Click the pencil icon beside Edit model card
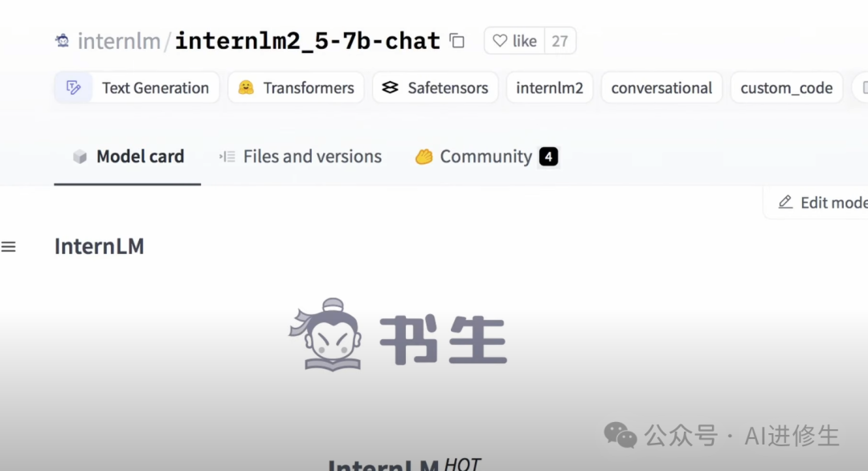 [785, 202]
